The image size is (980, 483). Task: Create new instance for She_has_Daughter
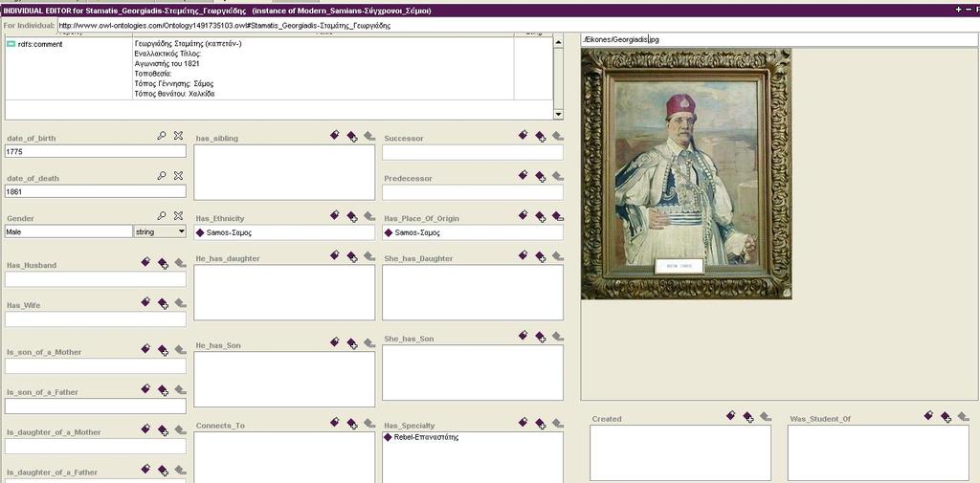(x=523, y=255)
